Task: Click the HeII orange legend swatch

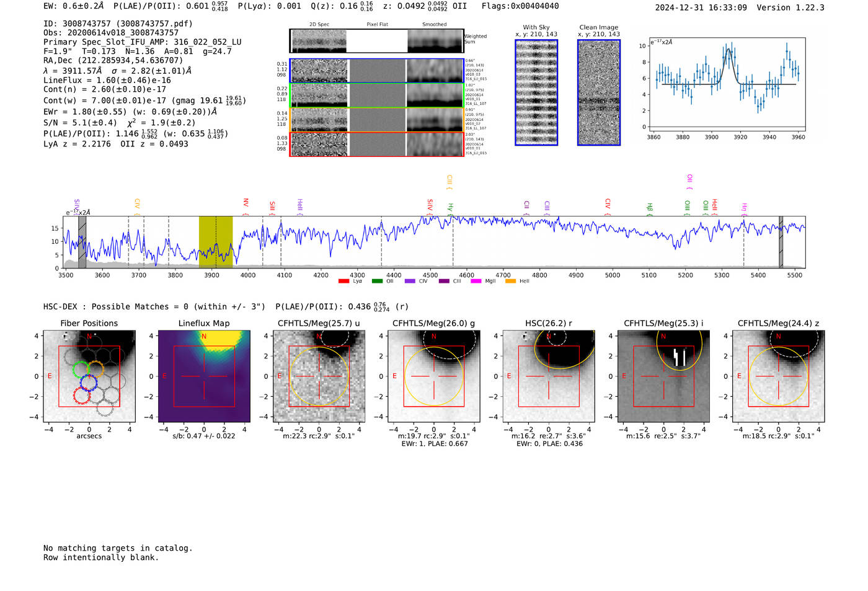Action: pyautogui.click(x=511, y=282)
